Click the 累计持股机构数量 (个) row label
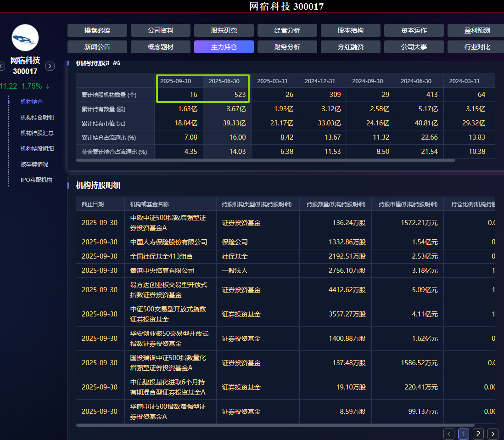 point(109,95)
